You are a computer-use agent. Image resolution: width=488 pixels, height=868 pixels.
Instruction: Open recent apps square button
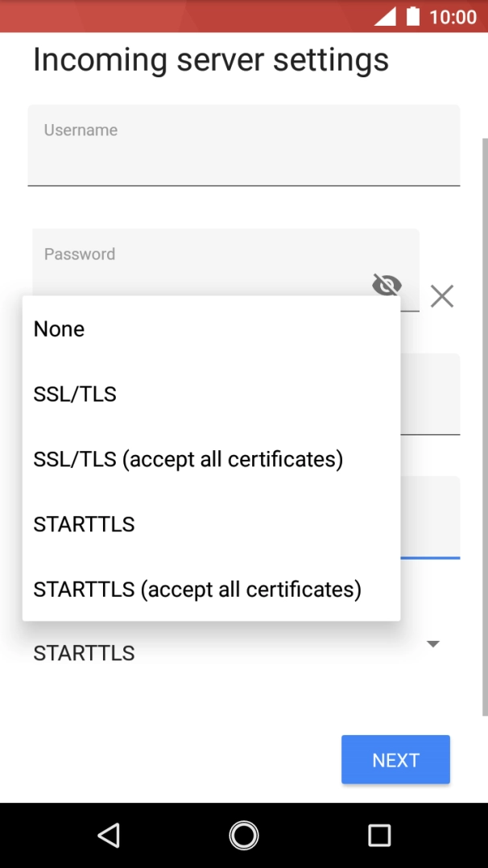click(x=378, y=835)
